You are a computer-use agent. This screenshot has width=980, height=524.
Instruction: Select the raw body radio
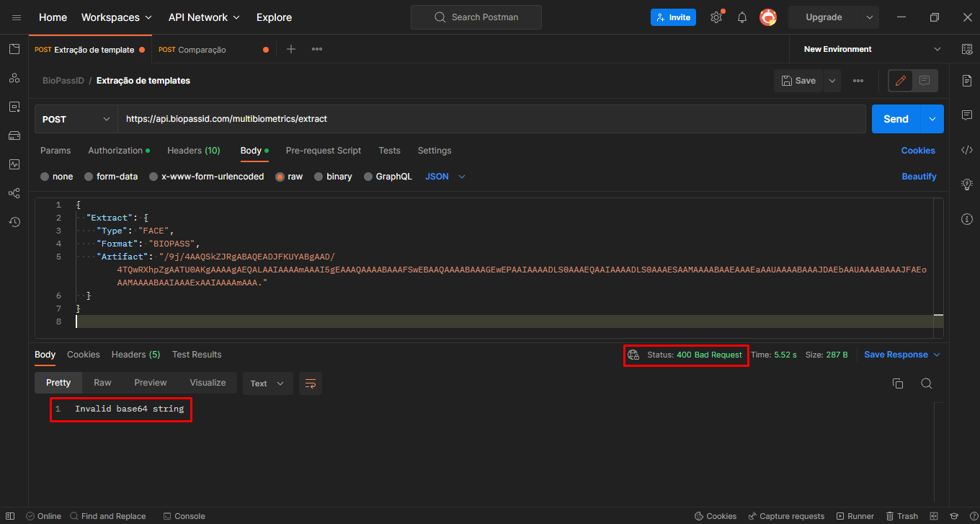tap(280, 177)
